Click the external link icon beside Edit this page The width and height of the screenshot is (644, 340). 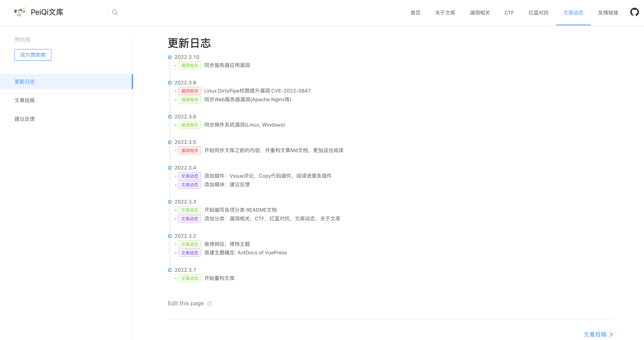pos(209,303)
